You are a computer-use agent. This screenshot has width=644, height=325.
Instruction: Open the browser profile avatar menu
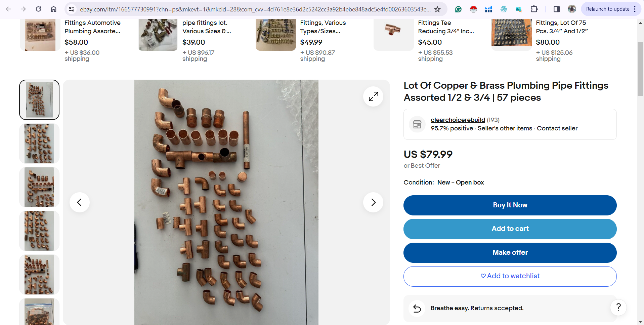click(x=571, y=9)
